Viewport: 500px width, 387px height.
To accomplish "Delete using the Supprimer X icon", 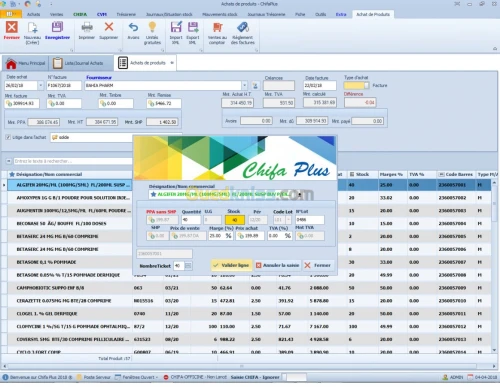I will [x=109, y=27].
